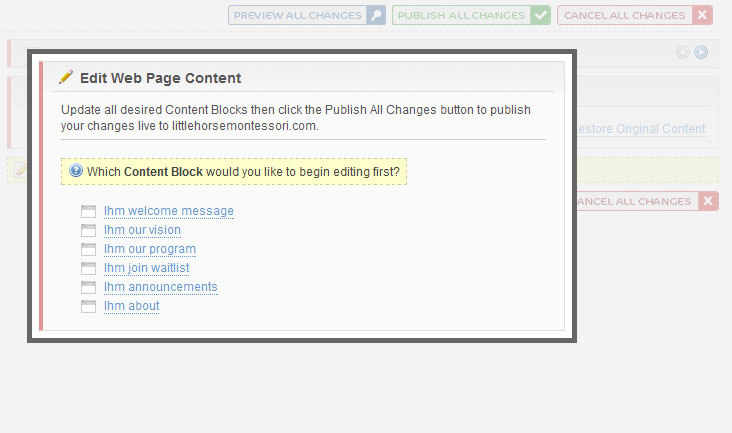Click the blue help icon in yellow notice
Screen dimensions: 732x433
[x=76, y=170]
